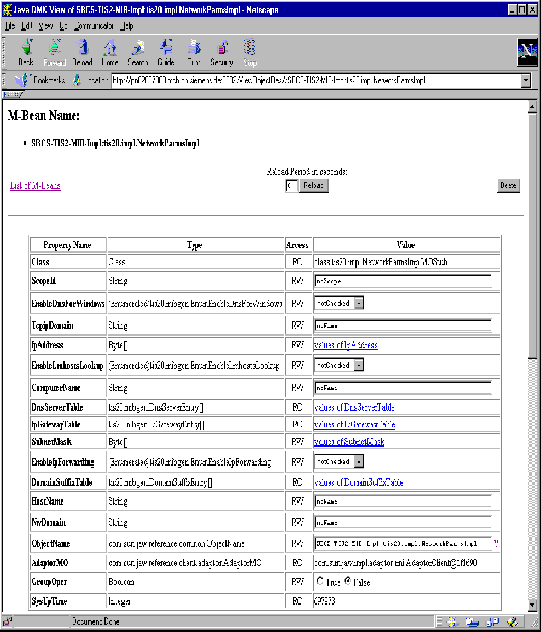Open the EnableIpForwarding value dropdown
Screen dimensions: 541x632
click(359, 461)
